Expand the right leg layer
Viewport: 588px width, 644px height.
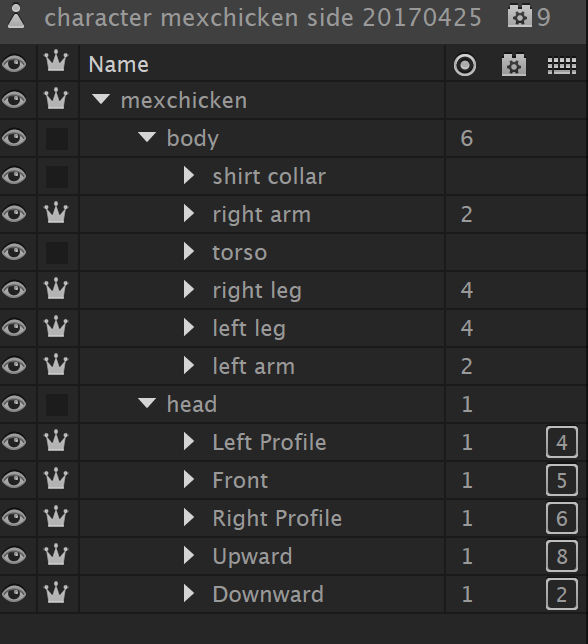189,290
